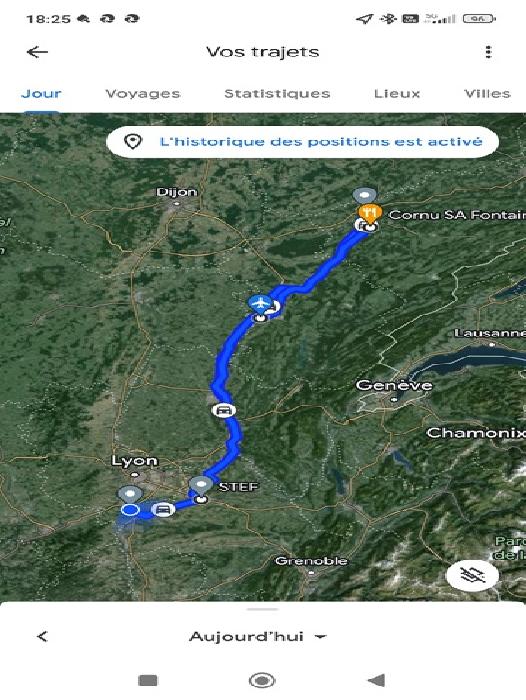Open the Statistiques tab
Viewport: 526px width, 700px height.
277,94
